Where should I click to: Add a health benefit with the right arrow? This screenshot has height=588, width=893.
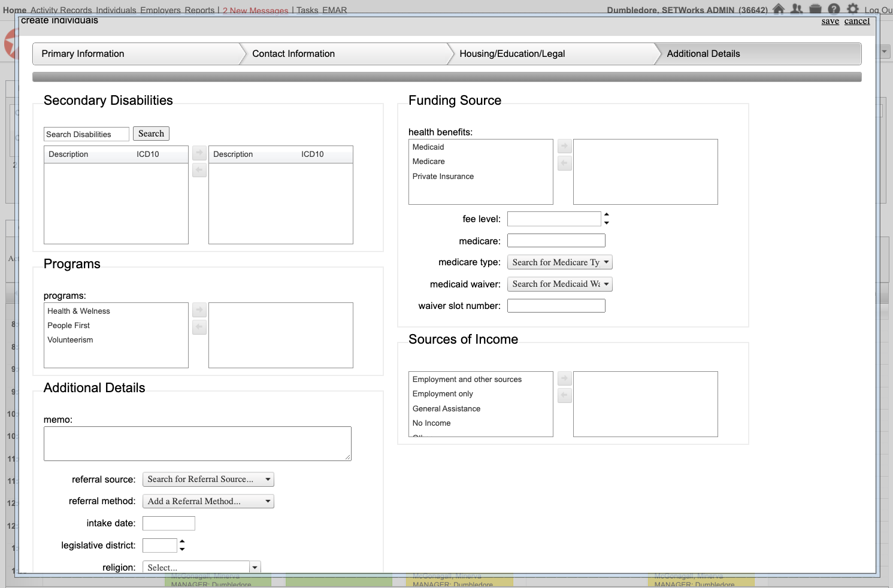(x=564, y=146)
